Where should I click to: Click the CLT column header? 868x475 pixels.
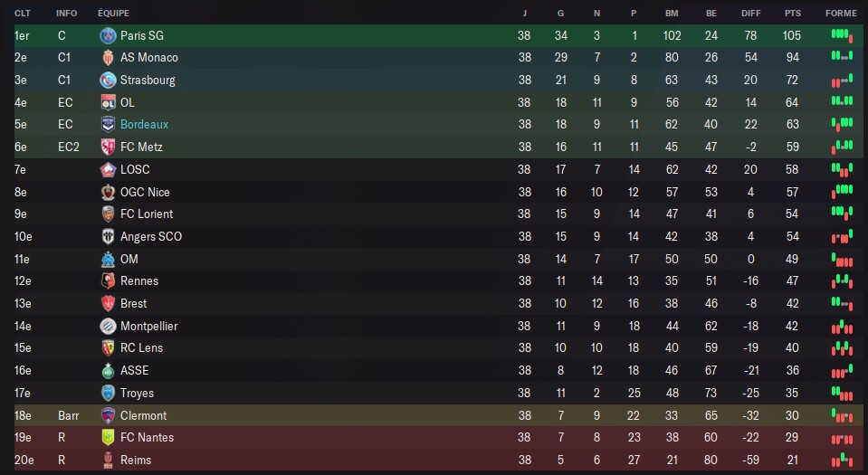click(22, 14)
